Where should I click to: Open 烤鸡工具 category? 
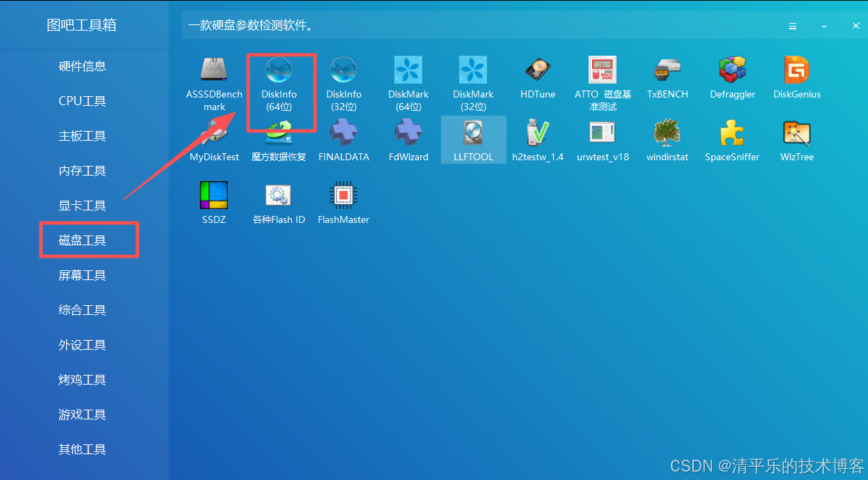tap(82, 380)
